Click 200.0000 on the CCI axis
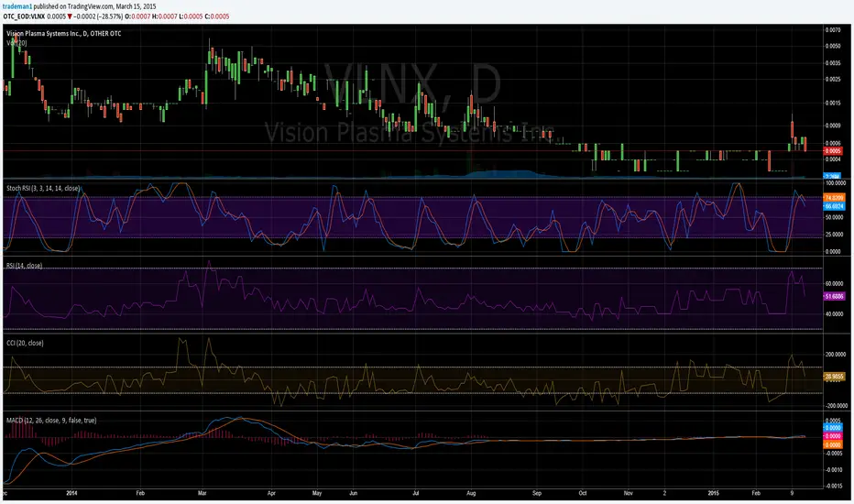 837,354
